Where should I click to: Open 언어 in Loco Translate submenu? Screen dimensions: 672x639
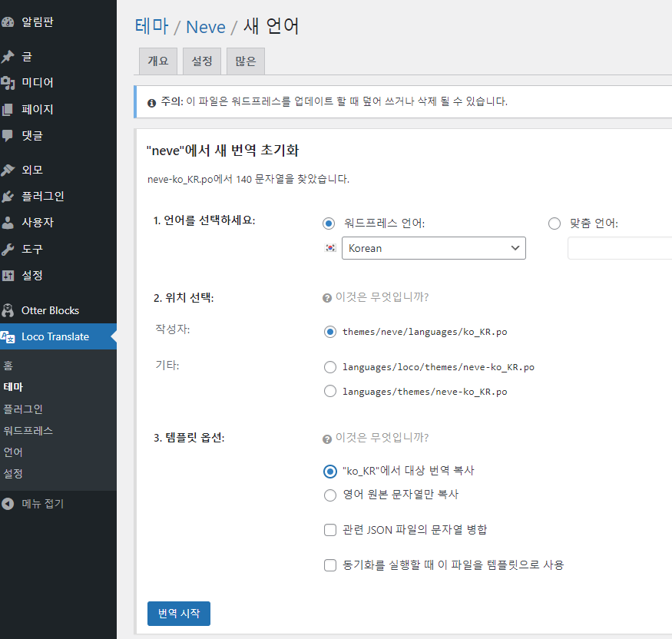coord(13,452)
